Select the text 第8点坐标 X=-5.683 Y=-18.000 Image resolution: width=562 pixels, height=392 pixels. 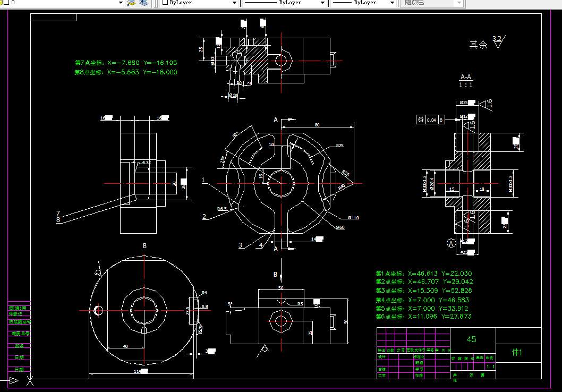tap(126, 72)
